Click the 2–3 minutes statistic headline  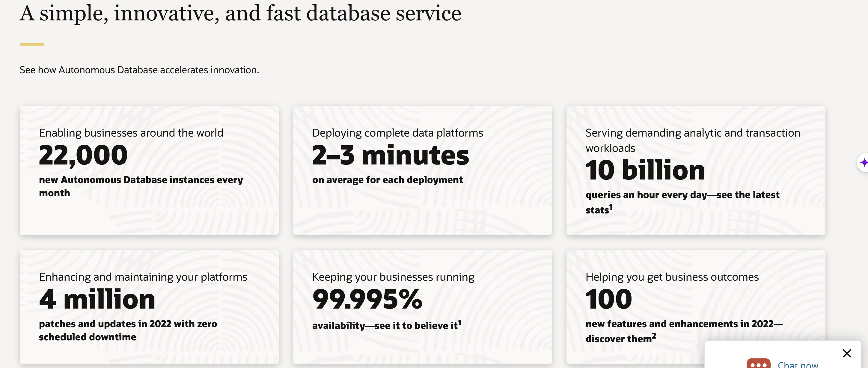coord(390,155)
